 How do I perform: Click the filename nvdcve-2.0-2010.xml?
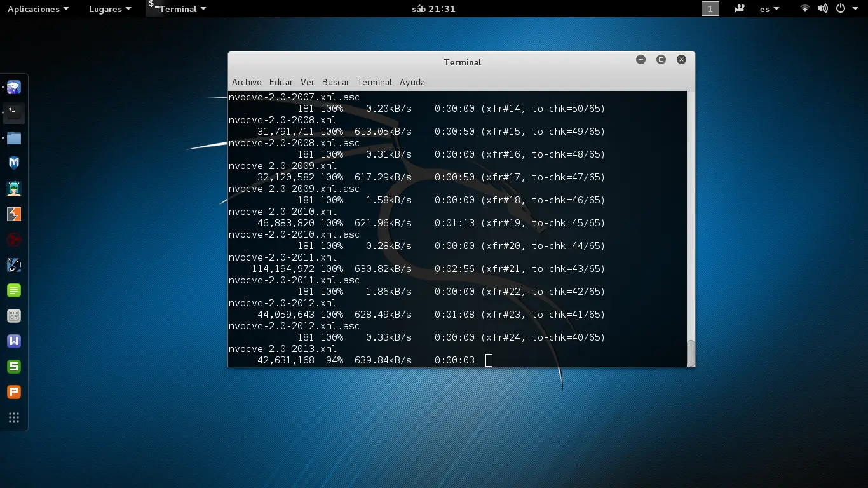point(283,212)
